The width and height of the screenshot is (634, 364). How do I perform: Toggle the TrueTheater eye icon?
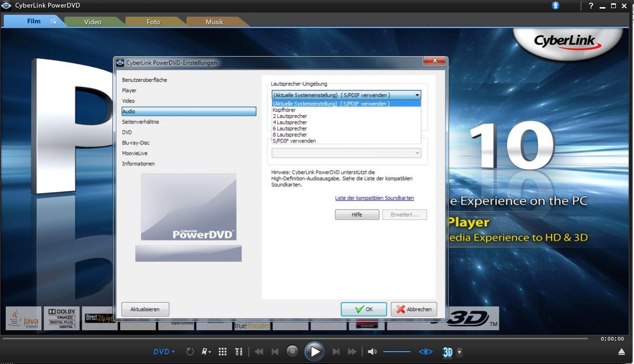pos(426,352)
